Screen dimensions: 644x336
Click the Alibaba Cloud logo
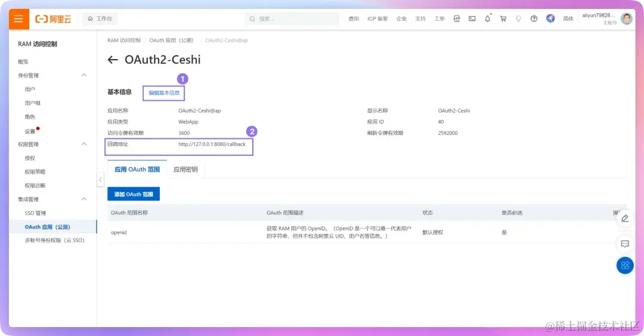click(x=53, y=19)
